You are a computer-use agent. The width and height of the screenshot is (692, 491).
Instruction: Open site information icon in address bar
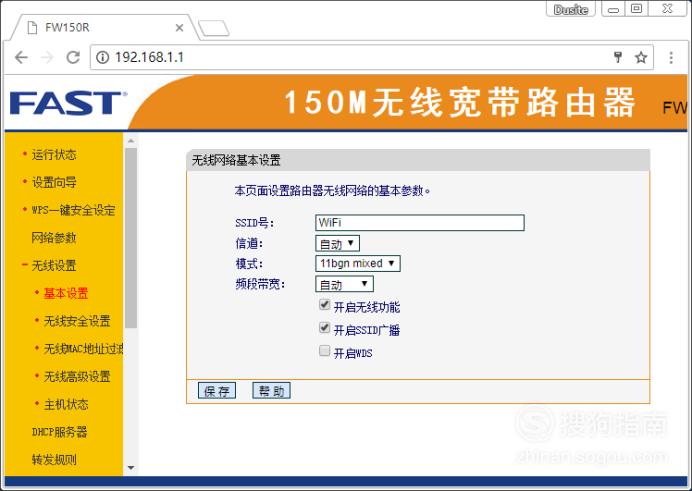(x=102, y=57)
